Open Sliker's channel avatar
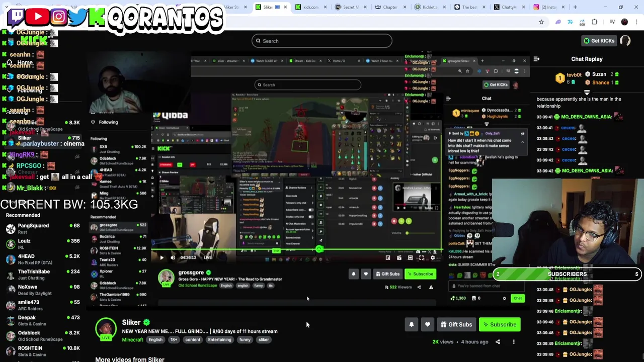The image size is (644, 362). [x=106, y=329]
